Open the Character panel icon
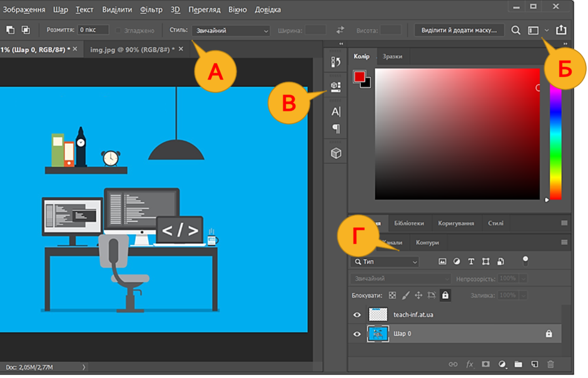This screenshot has width=588, height=378. pos(336,111)
